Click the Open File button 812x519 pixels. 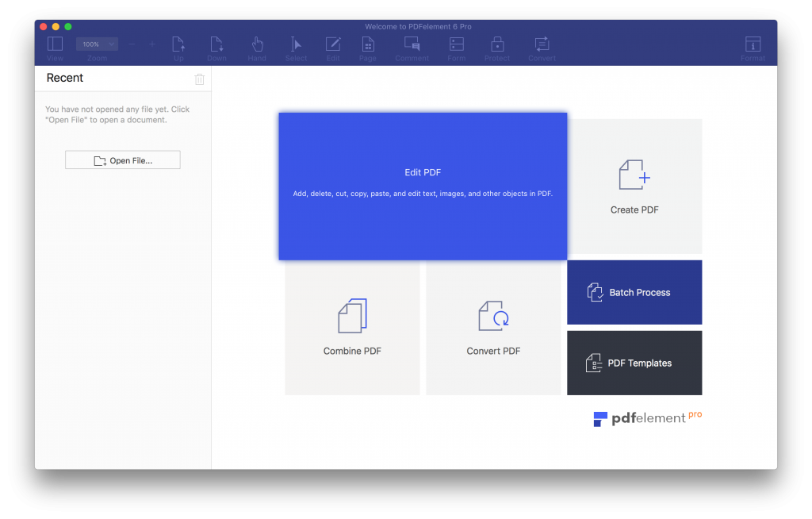(x=122, y=160)
